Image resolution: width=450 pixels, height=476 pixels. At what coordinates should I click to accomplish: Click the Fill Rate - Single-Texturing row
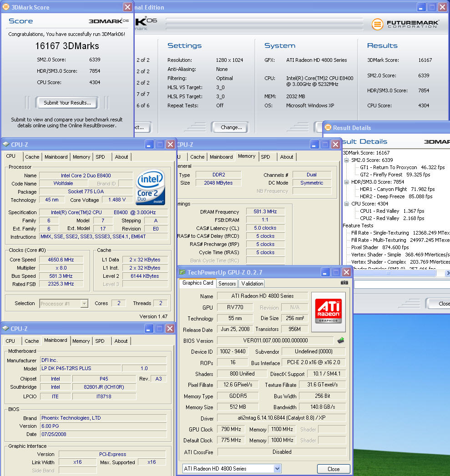point(400,233)
